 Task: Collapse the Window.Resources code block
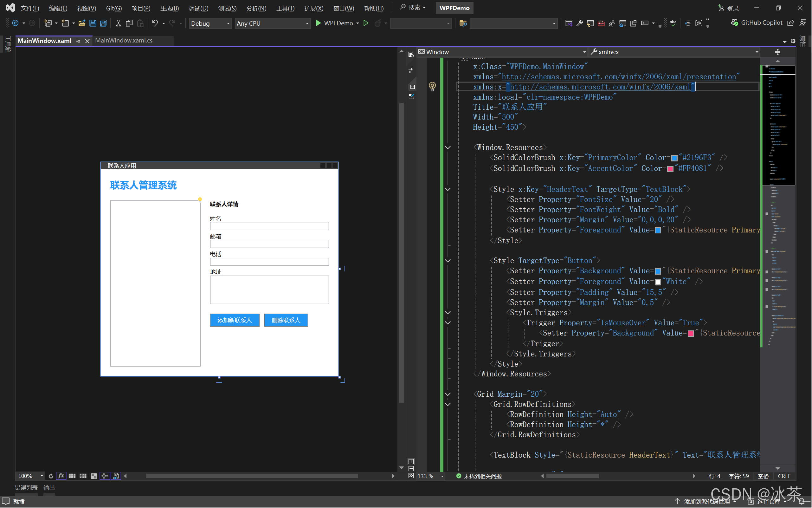[448, 147]
